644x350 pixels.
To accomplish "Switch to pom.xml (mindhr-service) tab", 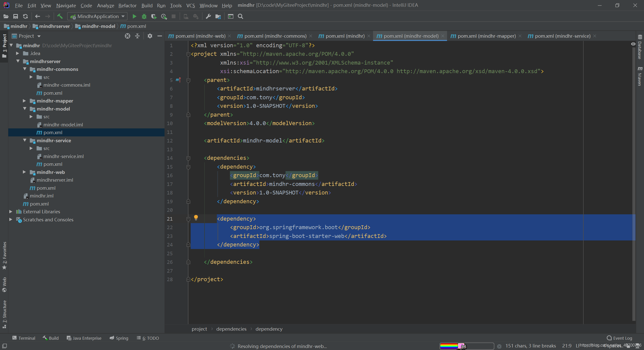I will (562, 36).
